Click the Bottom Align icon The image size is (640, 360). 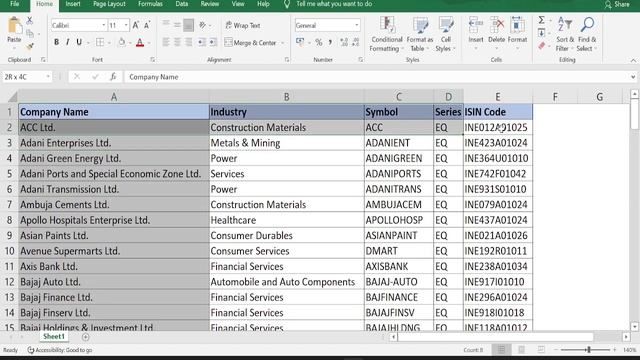tap(188, 25)
